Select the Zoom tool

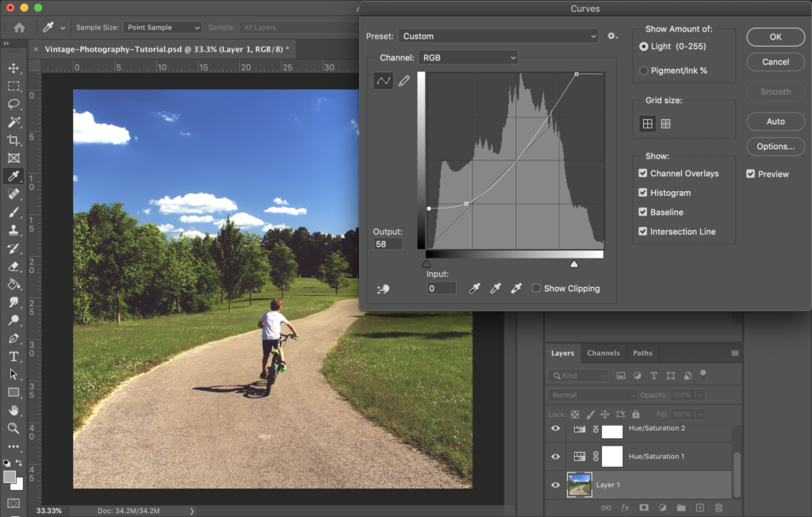(13, 428)
